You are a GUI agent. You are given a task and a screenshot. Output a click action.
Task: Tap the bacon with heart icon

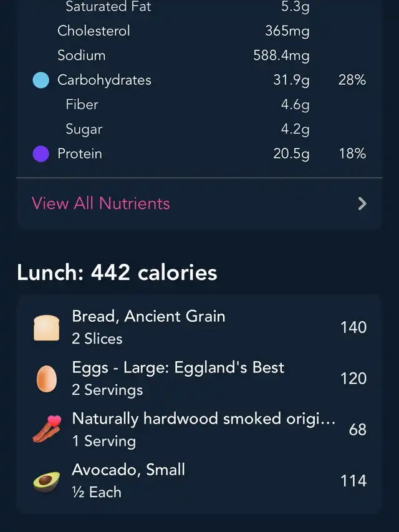[x=47, y=429]
